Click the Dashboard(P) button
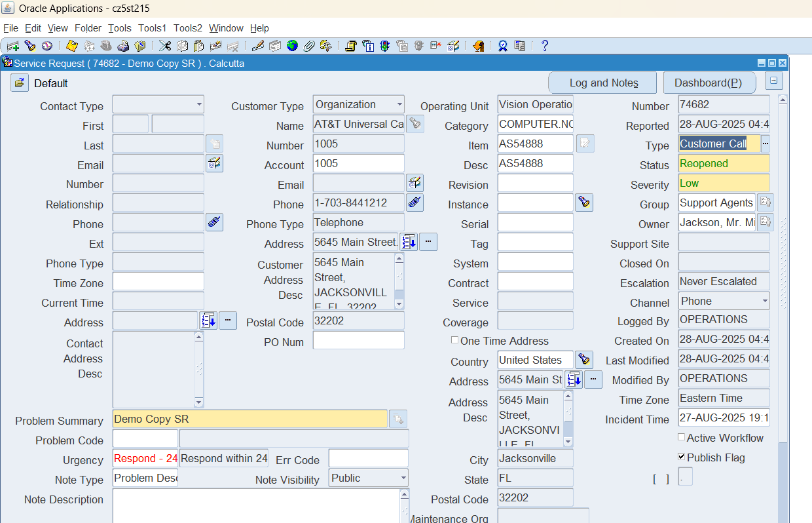The image size is (812, 523). [x=709, y=83]
